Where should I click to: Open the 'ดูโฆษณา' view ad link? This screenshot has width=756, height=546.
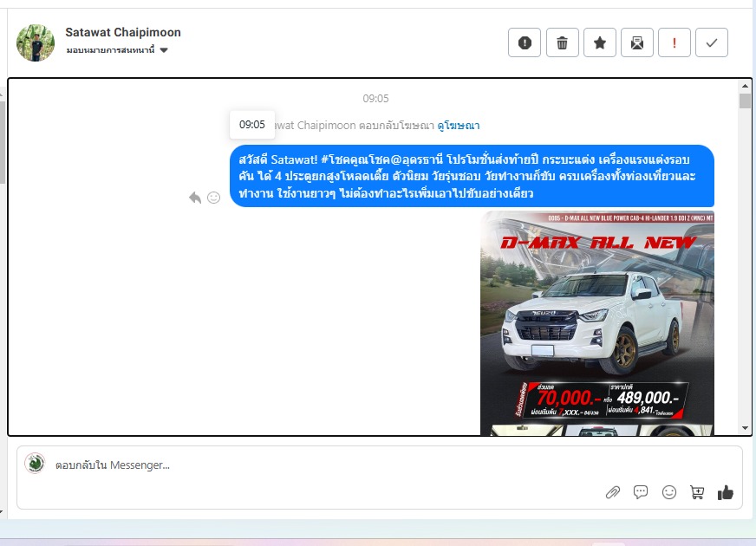459,125
